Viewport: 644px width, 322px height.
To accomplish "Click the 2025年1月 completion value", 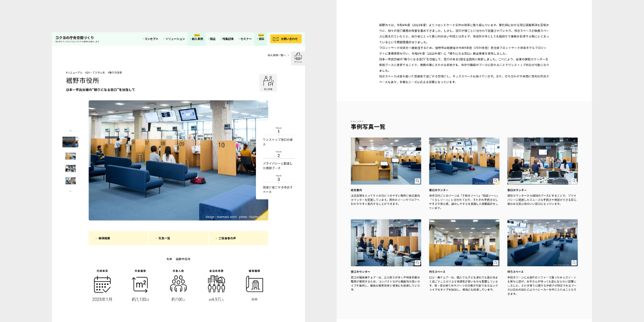I will pos(102,299).
